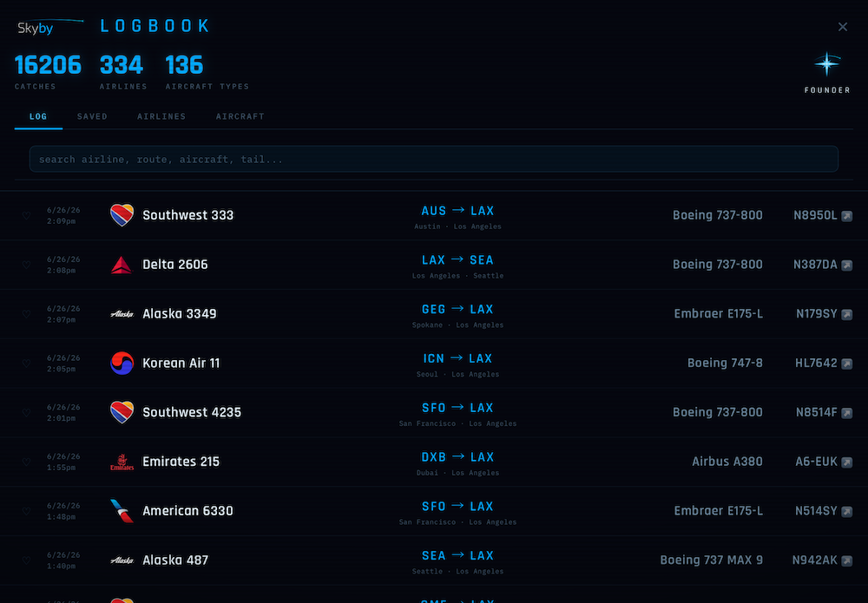Toggle heart on American 6330 entry

pos(26,511)
